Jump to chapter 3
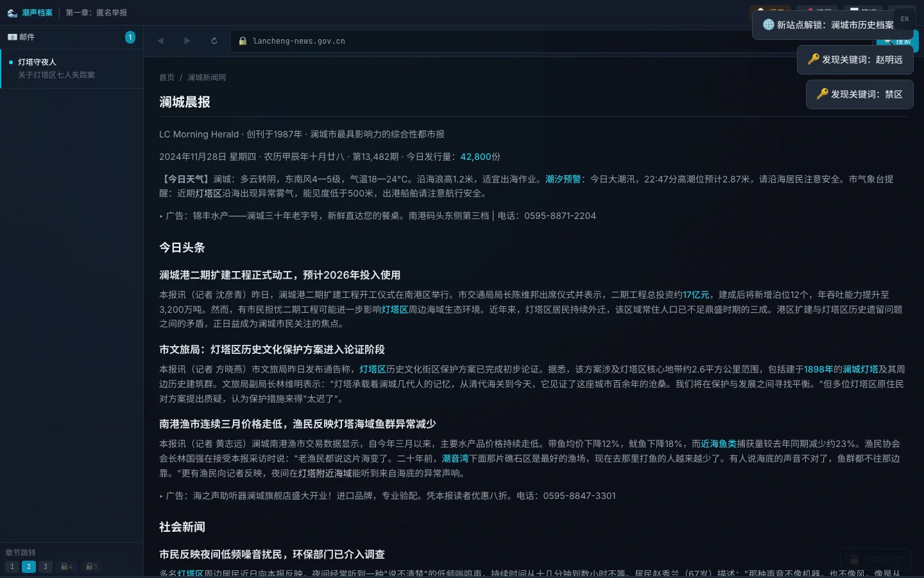924x578 pixels. tap(46, 566)
